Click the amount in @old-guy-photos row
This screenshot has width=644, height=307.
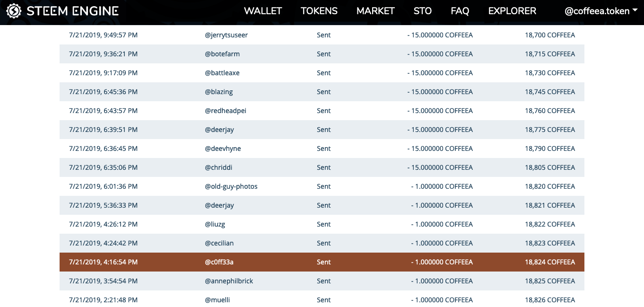click(442, 186)
